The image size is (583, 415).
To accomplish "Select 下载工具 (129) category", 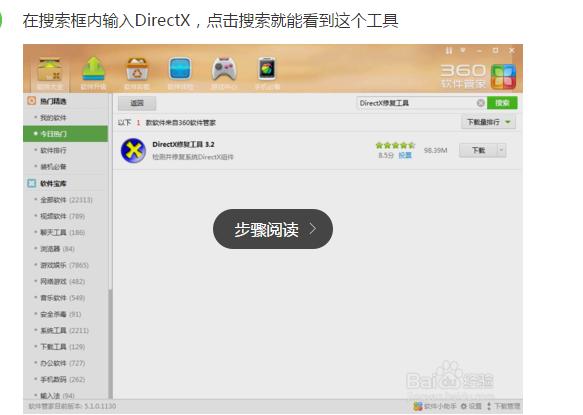I will pos(62,347).
